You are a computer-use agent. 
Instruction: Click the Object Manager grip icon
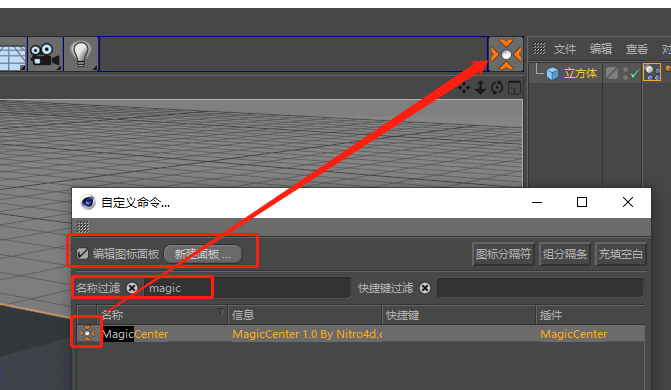pos(539,48)
